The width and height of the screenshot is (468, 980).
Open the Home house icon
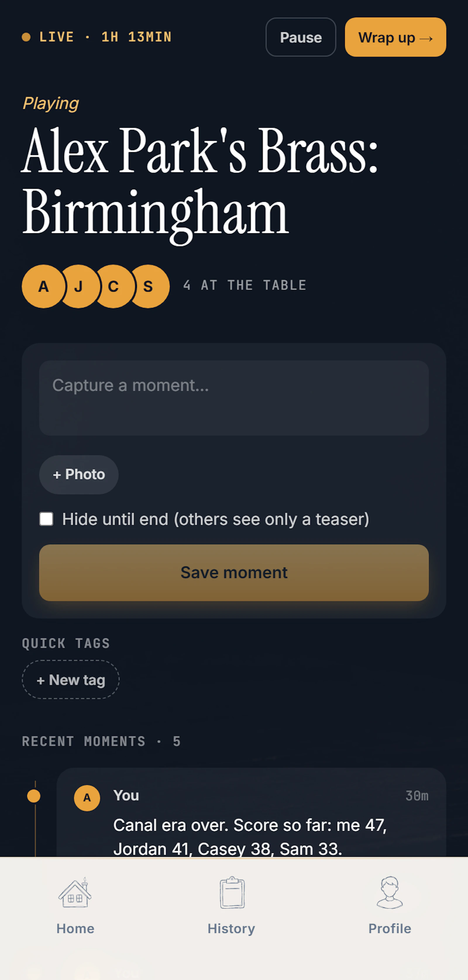point(75,893)
